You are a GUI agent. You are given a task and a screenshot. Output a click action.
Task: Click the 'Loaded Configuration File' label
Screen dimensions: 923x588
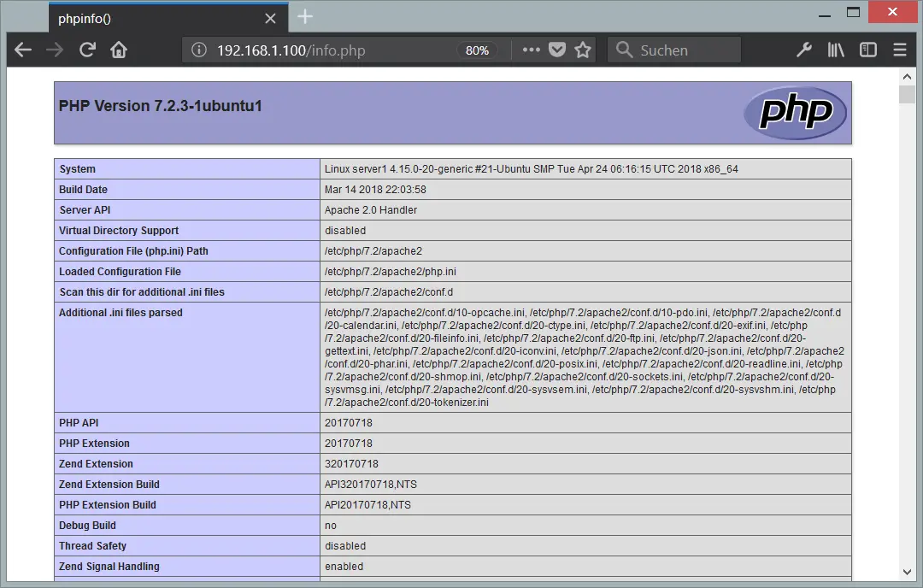(x=121, y=271)
